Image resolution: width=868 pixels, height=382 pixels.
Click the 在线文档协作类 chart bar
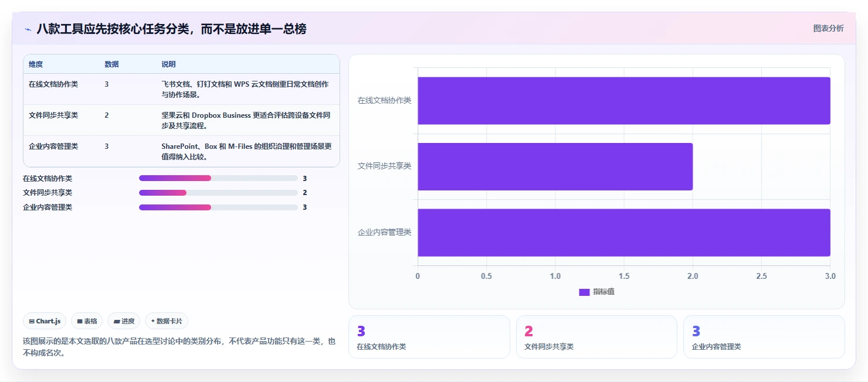(623, 101)
